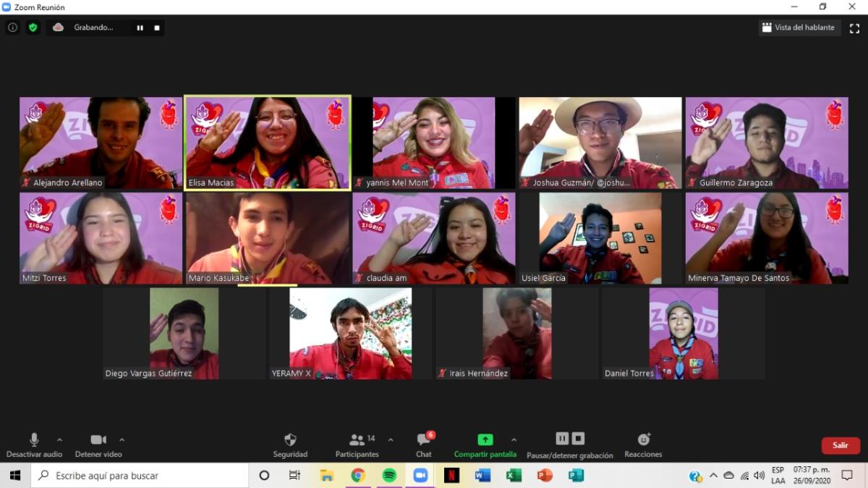Expand share screen options arrow
Viewport: 868px width, 488px height.
tap(514, 439)
